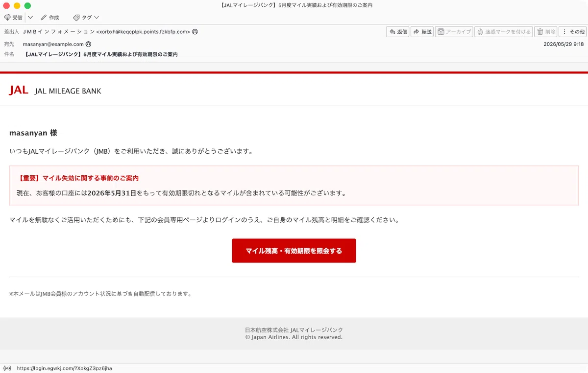This screenshot has width=588, height=373.
Task: Click the red マイル残高・有効期限を照会する button
Action: pos(294,251)
